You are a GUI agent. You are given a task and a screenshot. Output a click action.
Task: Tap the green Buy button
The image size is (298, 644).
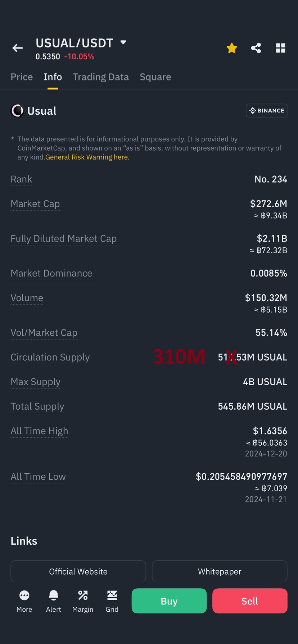click(169, 601)
